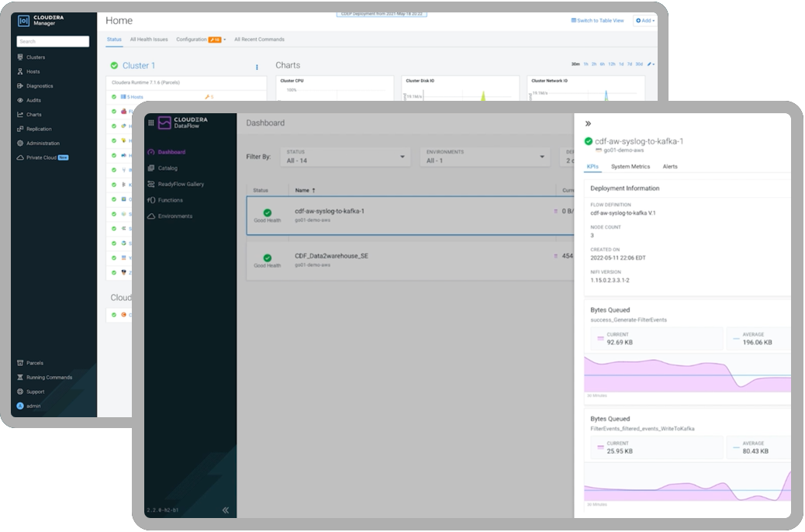Set chart time range to 12h
805x532 pixels.
[611, 64]
